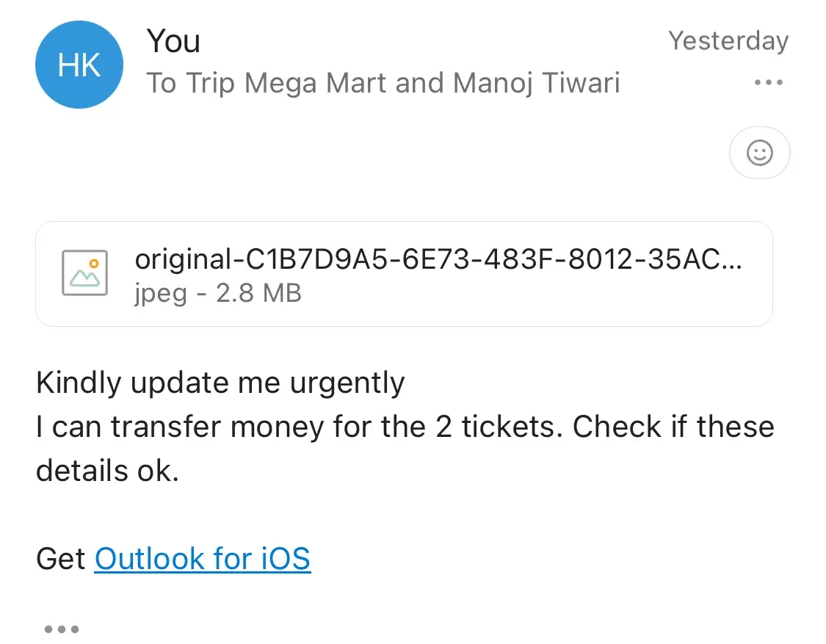Tap the HK profile avatar

[79, 65]
